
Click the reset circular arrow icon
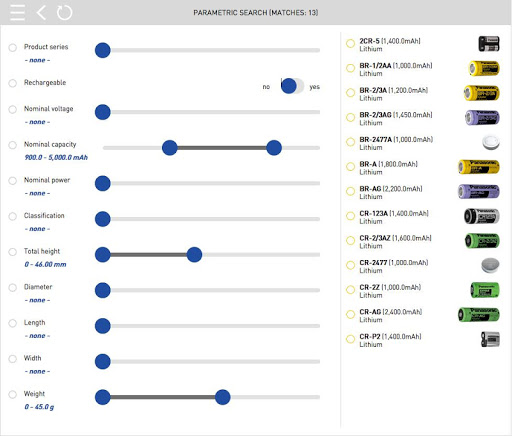point(64,12)
